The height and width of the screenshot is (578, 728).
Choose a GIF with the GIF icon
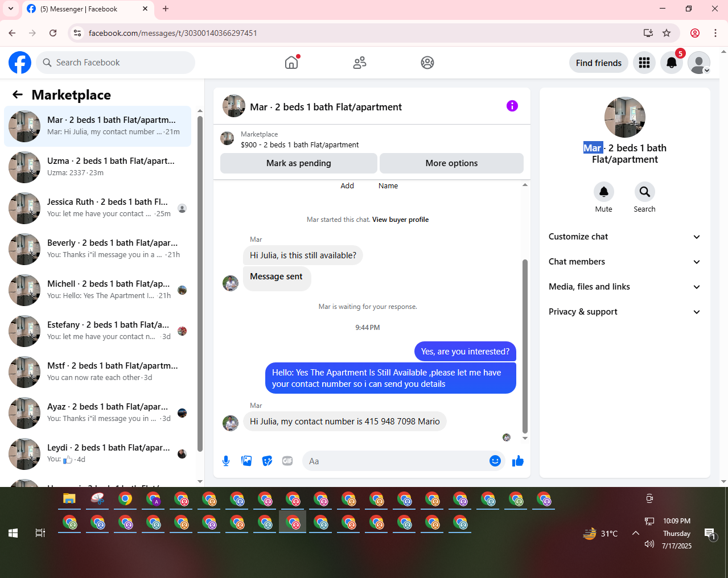coord(287,461)
